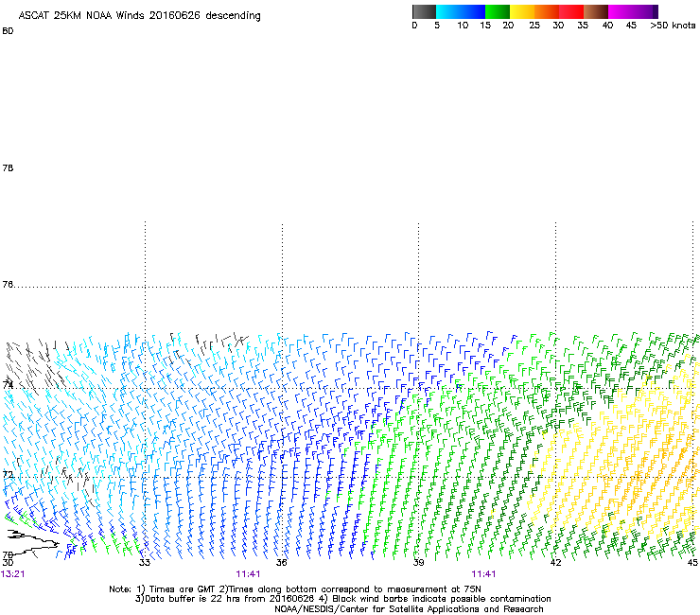Click the gray 0-5 knots color band
Screen dimensions: 700x615
[x=424, y=11]
